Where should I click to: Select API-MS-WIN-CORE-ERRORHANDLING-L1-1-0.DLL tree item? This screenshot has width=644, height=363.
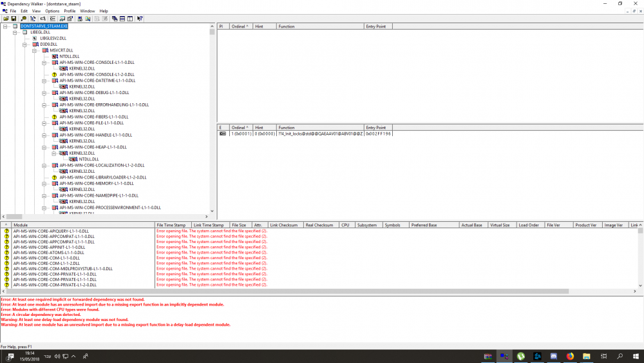pos(104,105)
